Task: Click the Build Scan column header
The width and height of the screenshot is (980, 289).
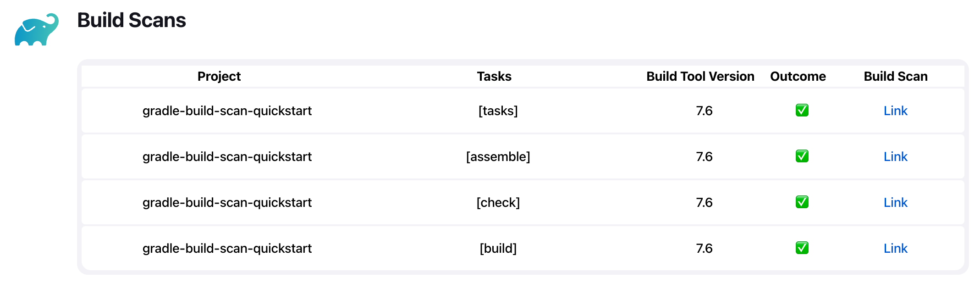Action: click(x=896, y=76)
